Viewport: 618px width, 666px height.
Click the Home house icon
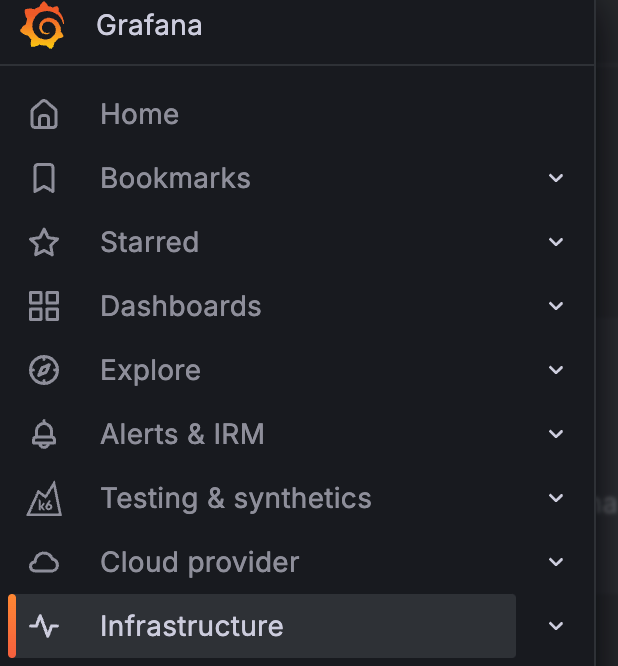(44, 114)
